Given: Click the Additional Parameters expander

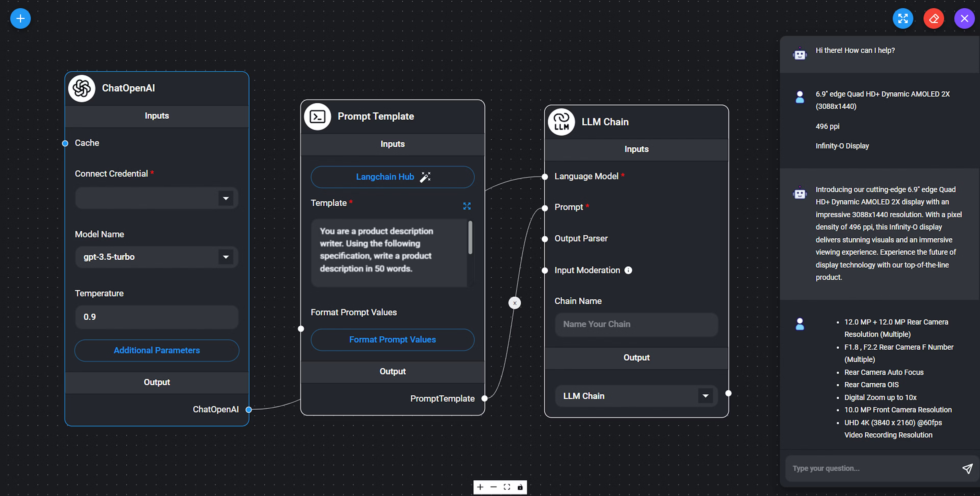Looking at the screenshot, I should 156,349.
